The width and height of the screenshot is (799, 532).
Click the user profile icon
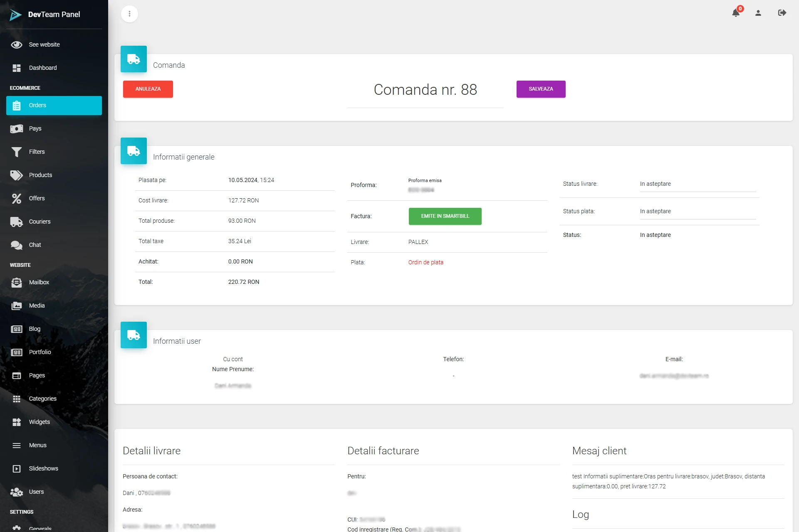point(758,13)
